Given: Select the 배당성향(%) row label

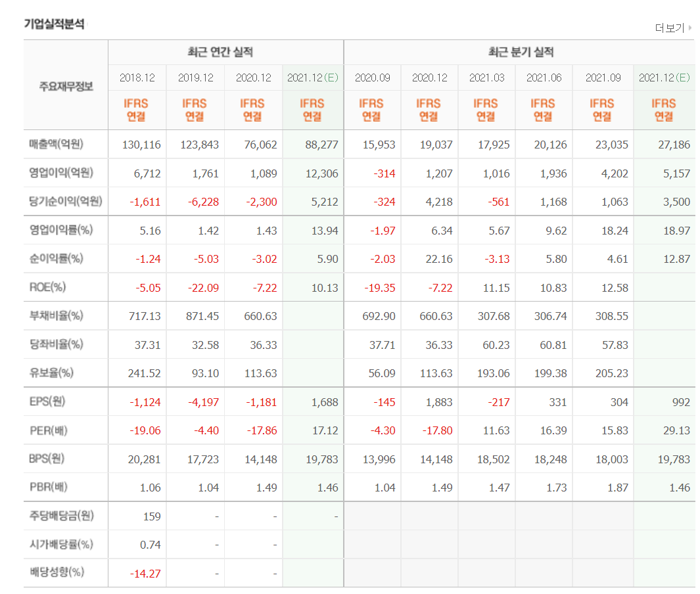Looking at the screenshot, I should tap(57, 572).
